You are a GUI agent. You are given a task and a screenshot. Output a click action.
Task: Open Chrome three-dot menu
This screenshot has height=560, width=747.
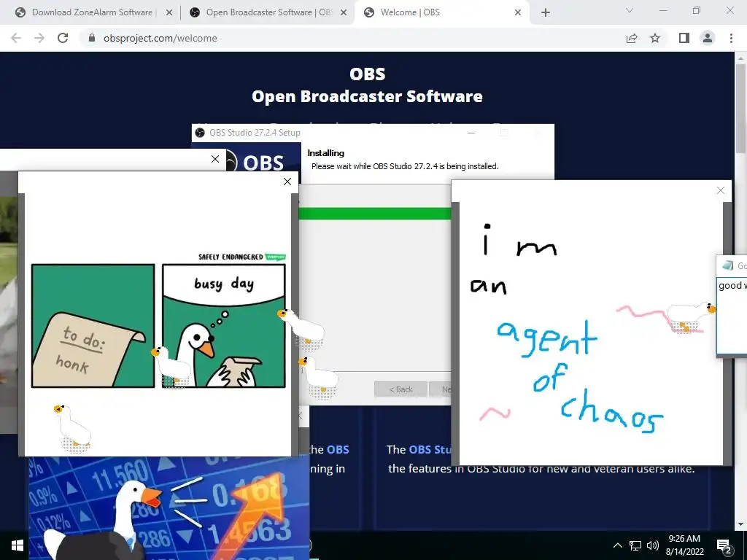point(731,38)
